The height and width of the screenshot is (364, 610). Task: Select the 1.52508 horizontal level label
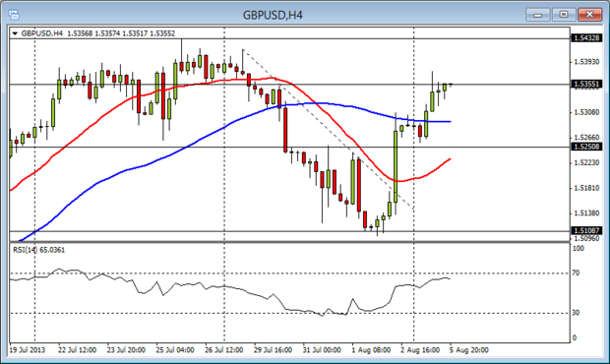586,147
